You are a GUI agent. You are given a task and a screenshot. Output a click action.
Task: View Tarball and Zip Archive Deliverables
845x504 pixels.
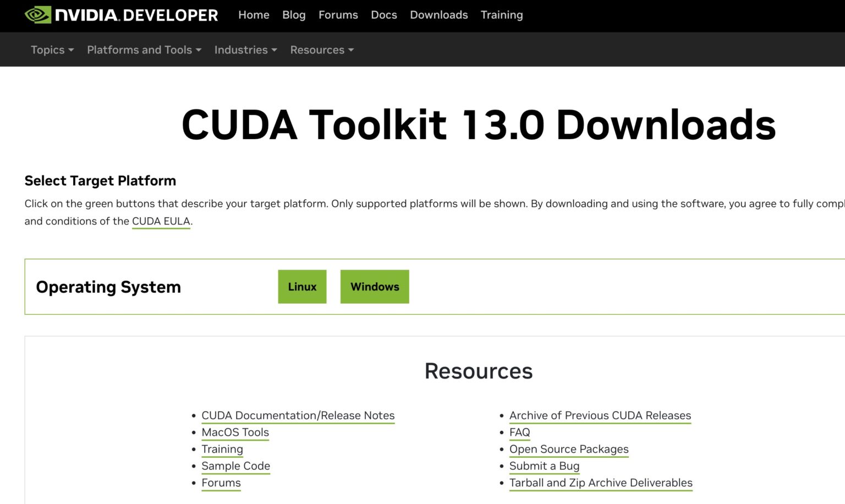click(x=601, y=483)
